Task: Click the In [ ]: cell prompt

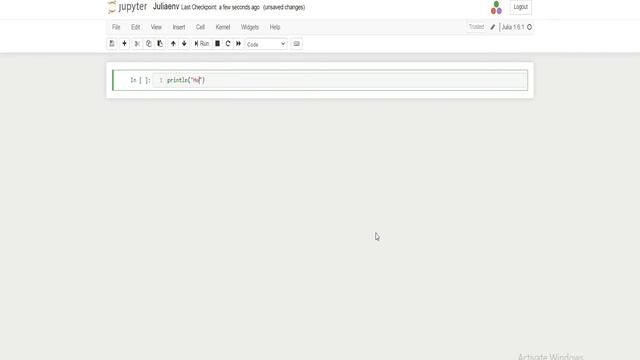Action: (140, 80)
